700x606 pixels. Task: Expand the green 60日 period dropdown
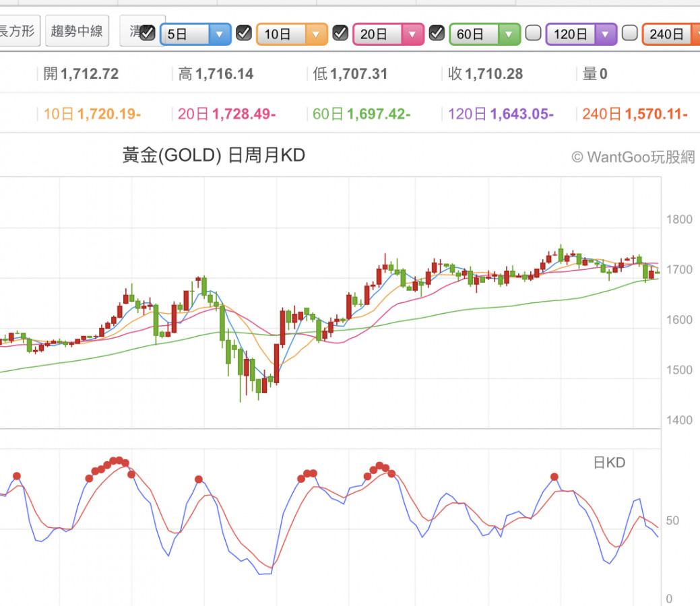coord(485,34)
